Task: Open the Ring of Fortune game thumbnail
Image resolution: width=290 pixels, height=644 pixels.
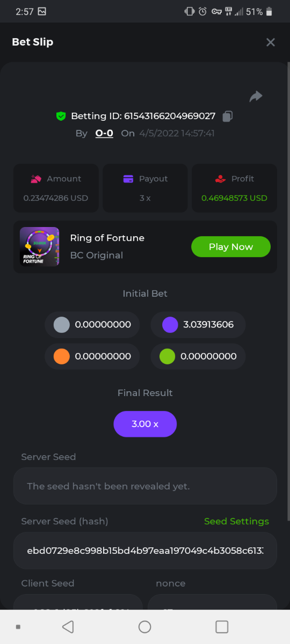Action: click(x=40, y=246)
